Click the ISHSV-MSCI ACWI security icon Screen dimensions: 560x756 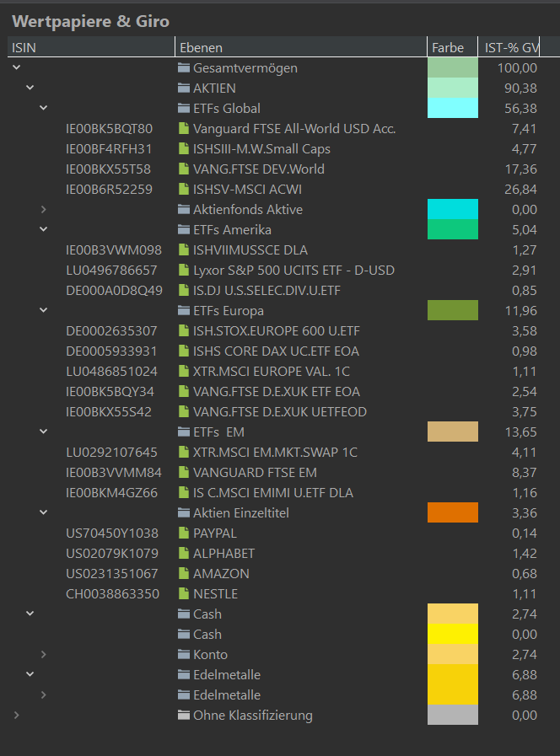[x=183, y=189]
